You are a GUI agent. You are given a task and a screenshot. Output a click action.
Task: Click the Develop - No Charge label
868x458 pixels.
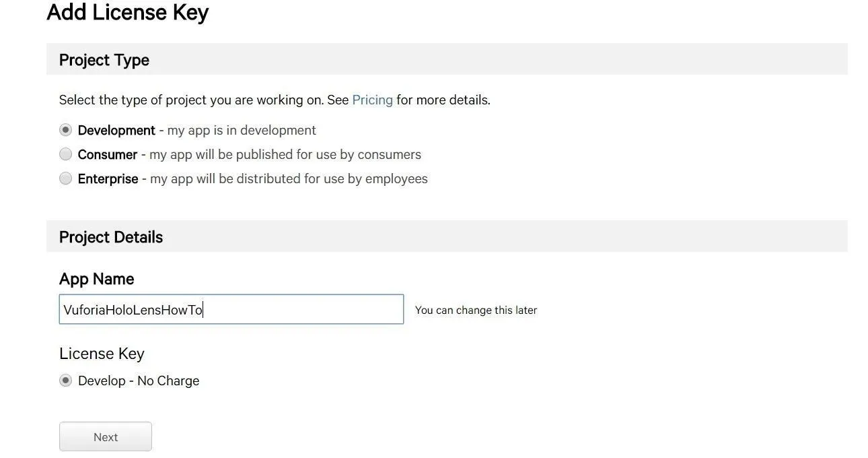coord(139,381)
